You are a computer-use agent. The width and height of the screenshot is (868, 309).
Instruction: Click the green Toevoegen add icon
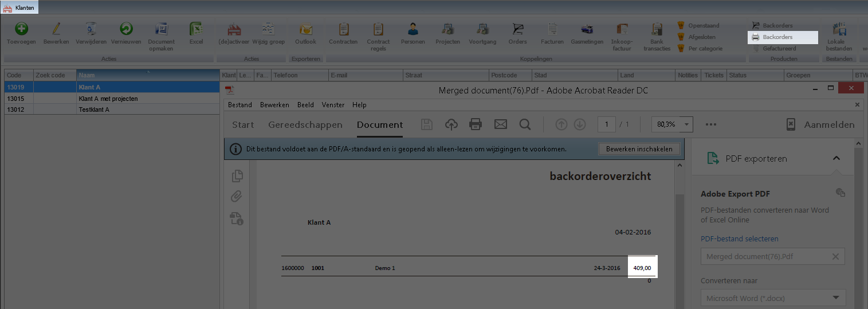[22, 30]
